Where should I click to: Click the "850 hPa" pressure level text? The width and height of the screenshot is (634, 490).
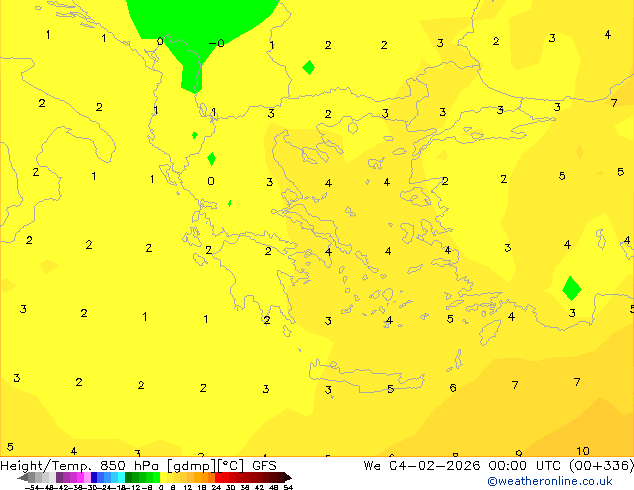129,466
